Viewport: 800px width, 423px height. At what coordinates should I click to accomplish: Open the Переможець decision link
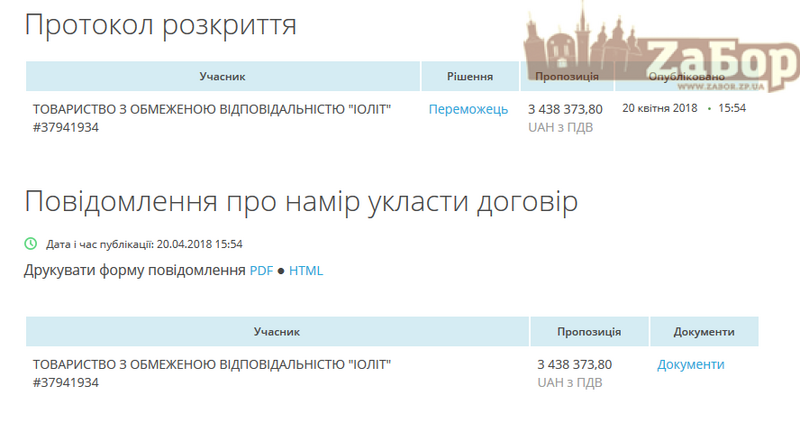468,109
